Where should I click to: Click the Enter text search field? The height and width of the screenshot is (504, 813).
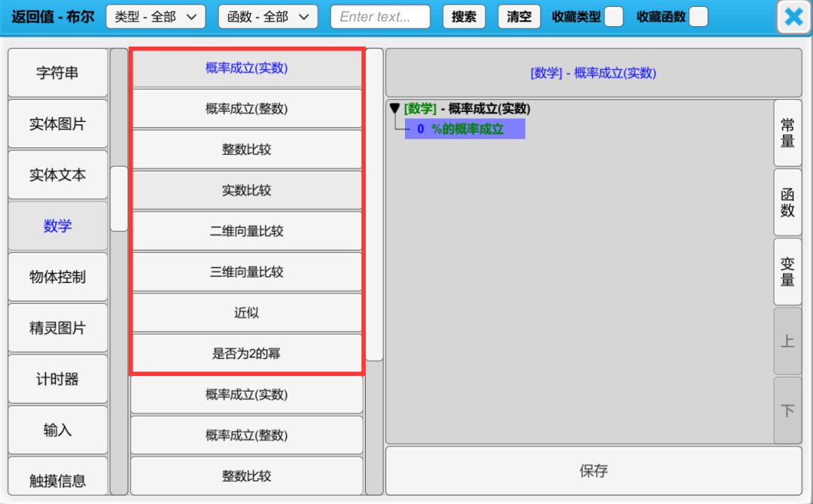point(380,17)
